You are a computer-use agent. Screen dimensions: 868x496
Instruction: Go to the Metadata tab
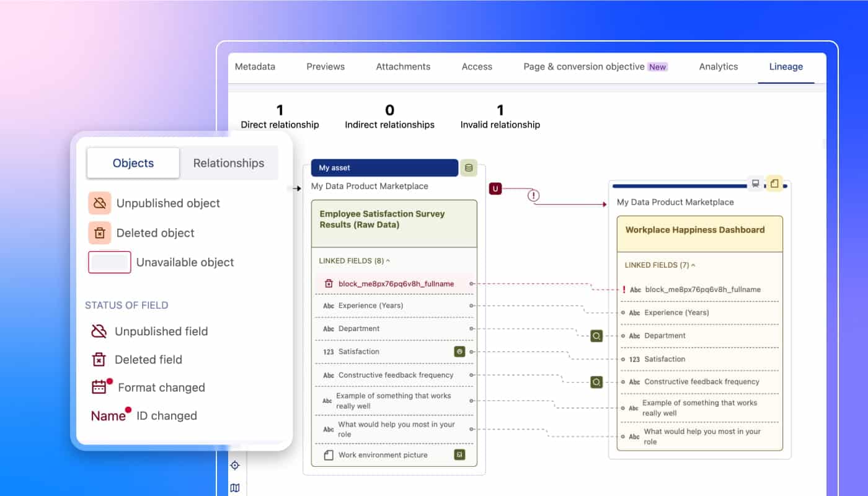click(x=255, y=67)
